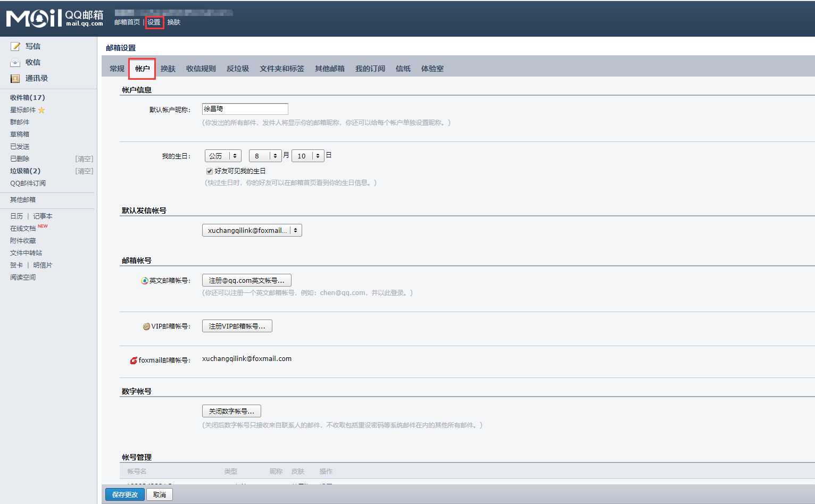Open the 日历 link
This screenshot has width=815, height=504.
pos(16,216)
